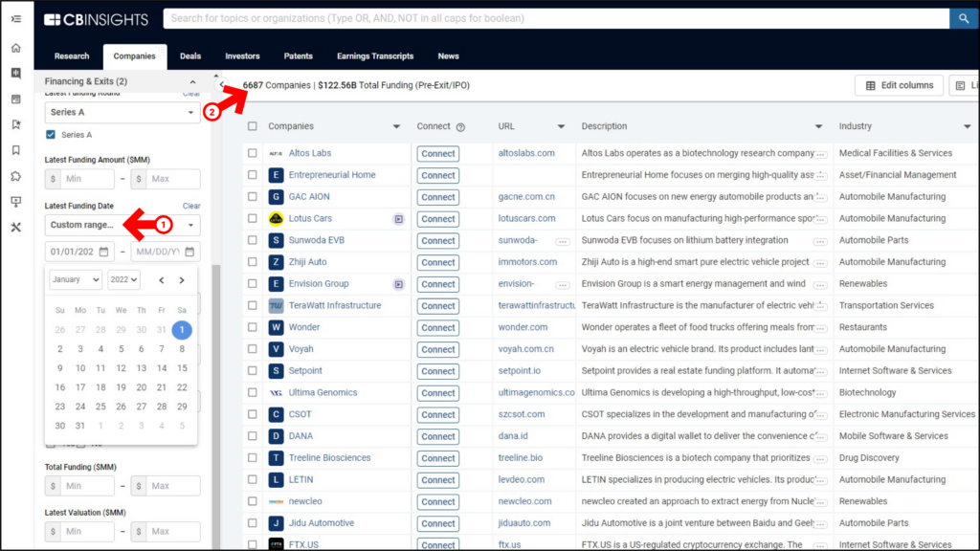980x551 pixels.
Task: Click the Ultima Genomics logo icon
Action: (276, 393)
